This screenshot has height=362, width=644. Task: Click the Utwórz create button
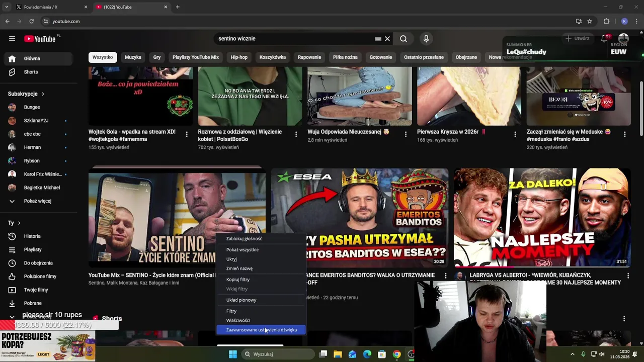pyautogui.click(x=577, y=39)
